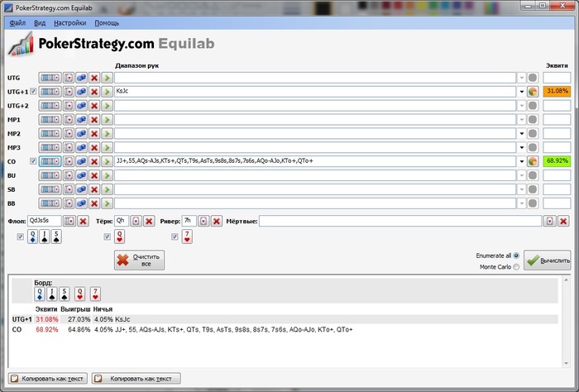Clear dead cards with red X
The height and width of the screenshot is (392, 579).
[563, 221]
